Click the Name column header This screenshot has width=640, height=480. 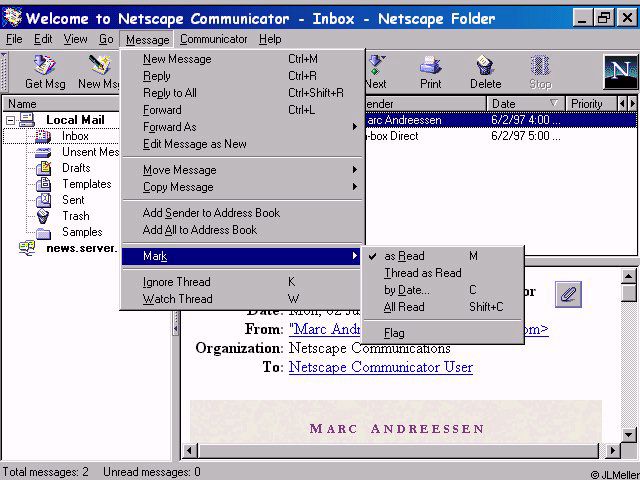[x=61, y=104]
